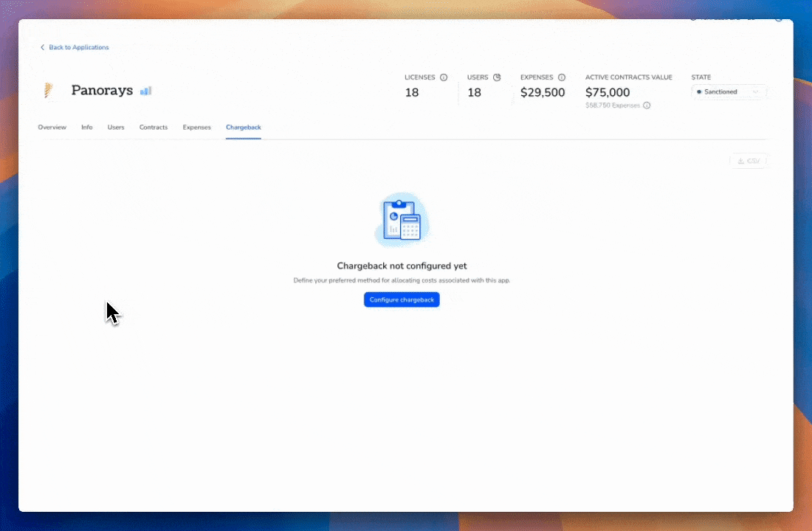The width and height of the screenshot is (812, 531).
Task: Open the Users tab
Action: pyautogui.click(x=116, y=128)
